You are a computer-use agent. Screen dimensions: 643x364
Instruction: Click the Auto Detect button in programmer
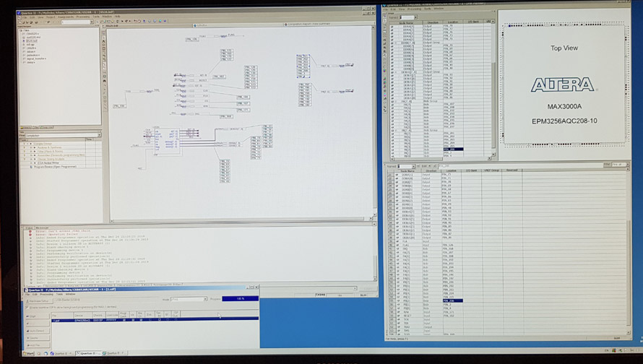38,331
